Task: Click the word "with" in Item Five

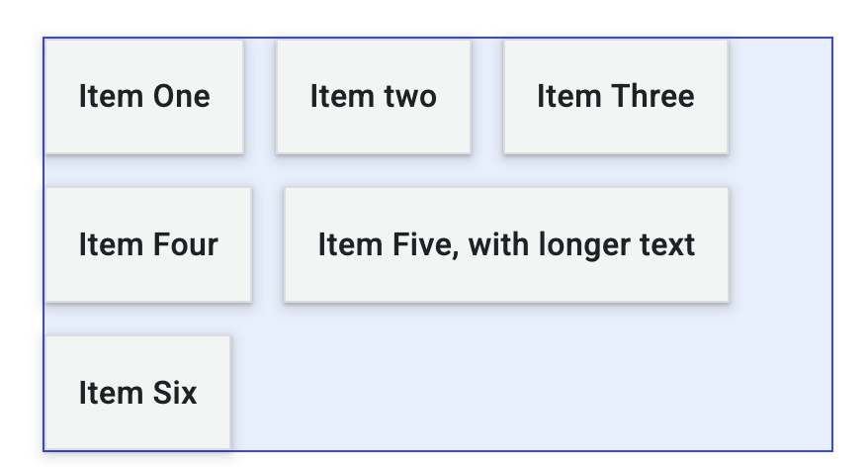Action: [499, 244]
